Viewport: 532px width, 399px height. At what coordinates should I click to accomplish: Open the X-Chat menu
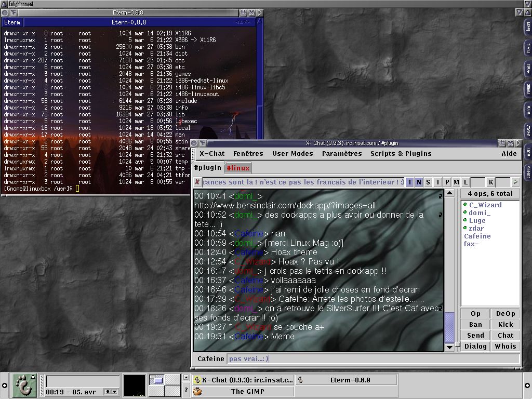click(x=212, y=154)
